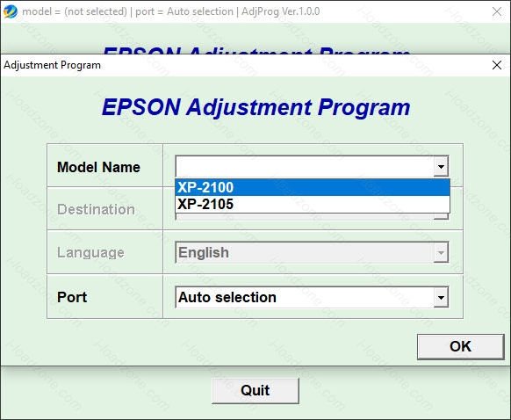Click the Adjustment Program dialog title
This screenshot has height=420, width=511.
[x=52, y=65]
